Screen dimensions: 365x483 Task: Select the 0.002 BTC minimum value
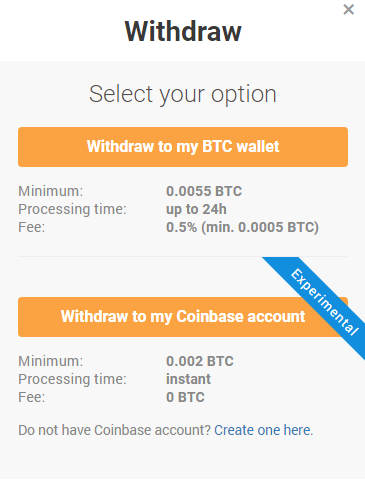click(x=200, y=361)
